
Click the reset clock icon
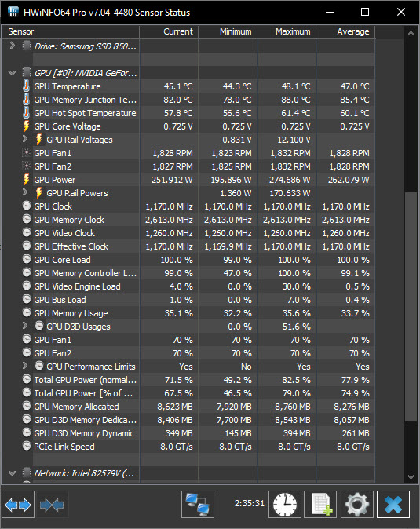285,505
